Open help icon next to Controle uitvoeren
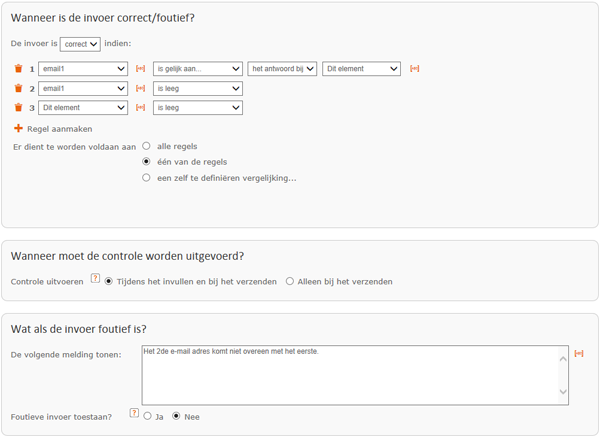This screenshot has width=600, height=437. tap(95, 278)
